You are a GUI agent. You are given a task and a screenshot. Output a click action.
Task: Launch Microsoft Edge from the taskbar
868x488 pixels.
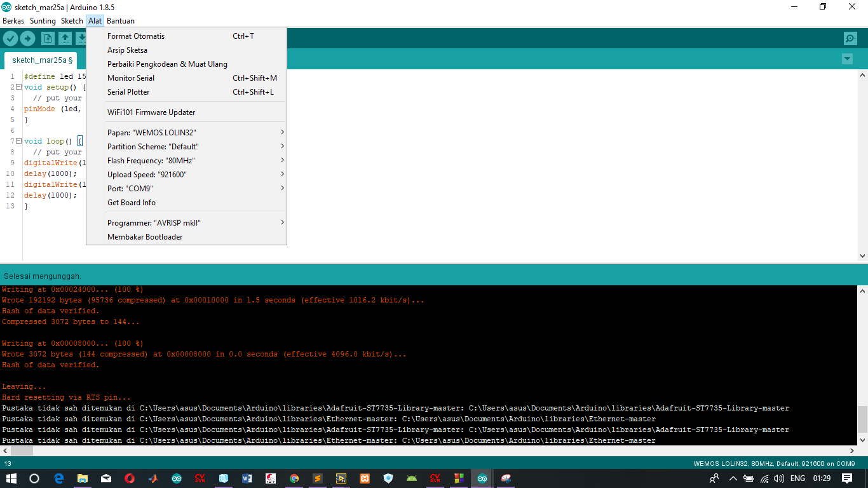[x=59, y=478]
